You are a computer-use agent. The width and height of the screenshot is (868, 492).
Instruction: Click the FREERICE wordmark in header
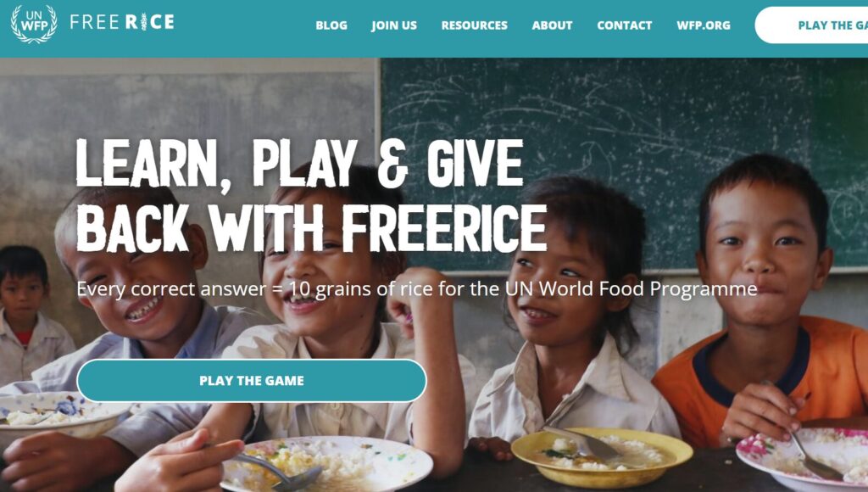(122, 22)
